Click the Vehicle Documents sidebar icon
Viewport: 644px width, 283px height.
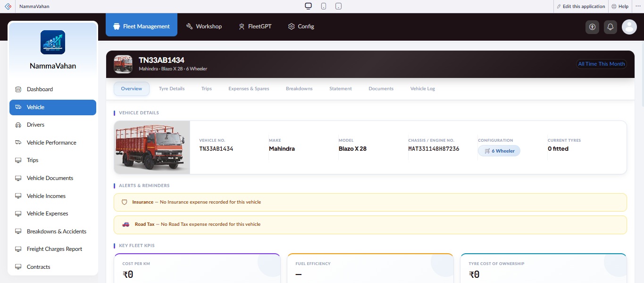pyautogui.click(x=18, y=178)
